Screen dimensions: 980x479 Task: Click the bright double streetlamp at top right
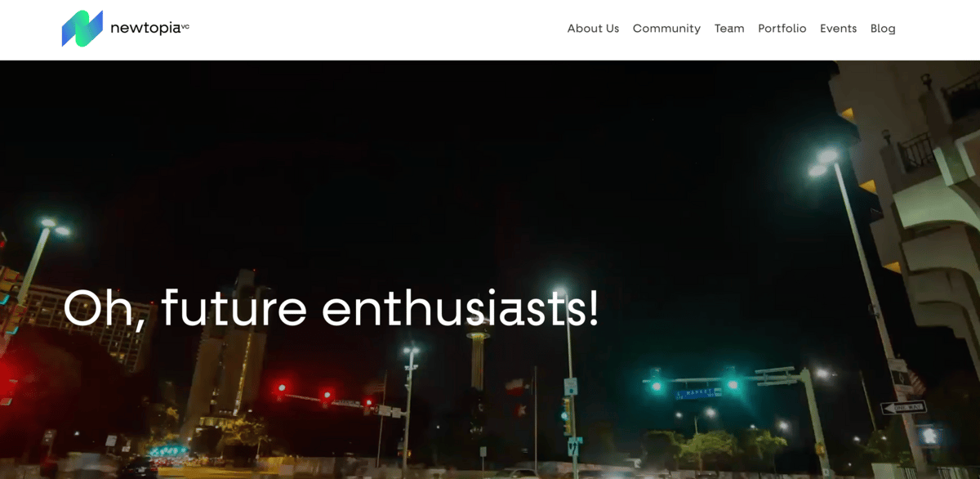pos(823,163)
